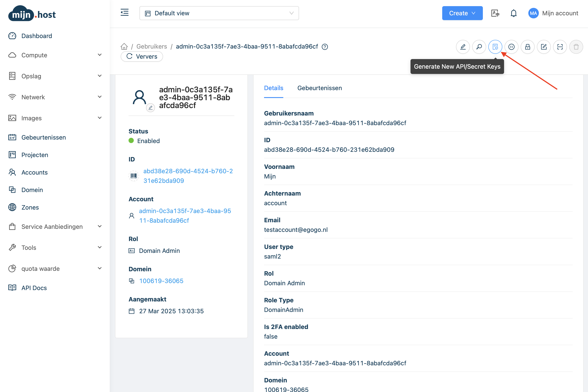Viewport: 588px width, 392px height.
Task: Expand the Opslag menu
Action: (55, 76)
